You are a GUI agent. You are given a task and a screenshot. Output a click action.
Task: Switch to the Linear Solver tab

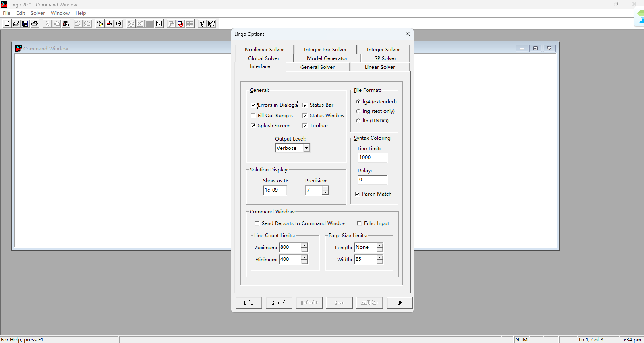[380, 67]
